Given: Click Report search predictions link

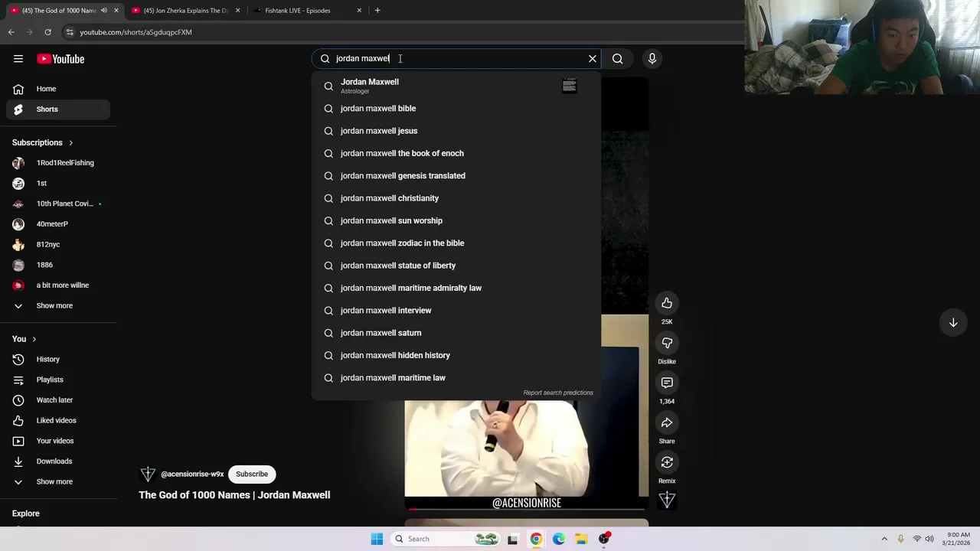Looking at the screenshot, I should pos(558,393).
